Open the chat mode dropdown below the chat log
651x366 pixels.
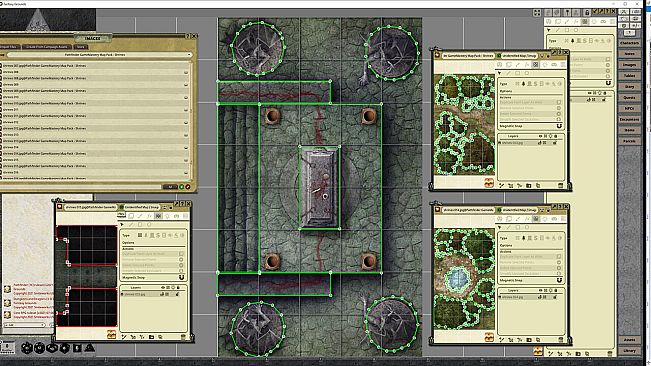(x=25, y=325)
